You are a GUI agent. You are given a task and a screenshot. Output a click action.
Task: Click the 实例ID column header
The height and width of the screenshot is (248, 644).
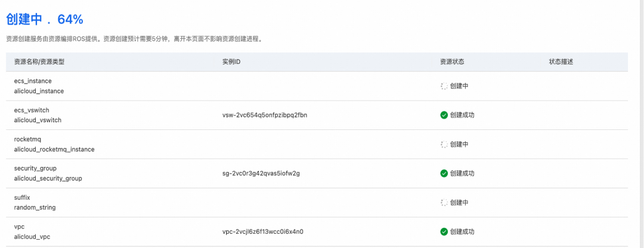(x=231, y=62)
